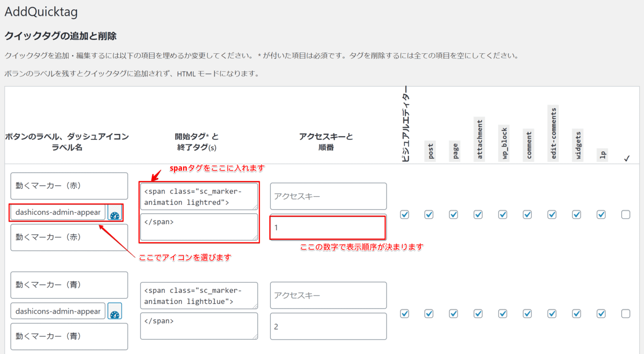644x354 pixels.
Task: Click the 動くマーカー（赤） button label field
Action: [x=69, y=185]
